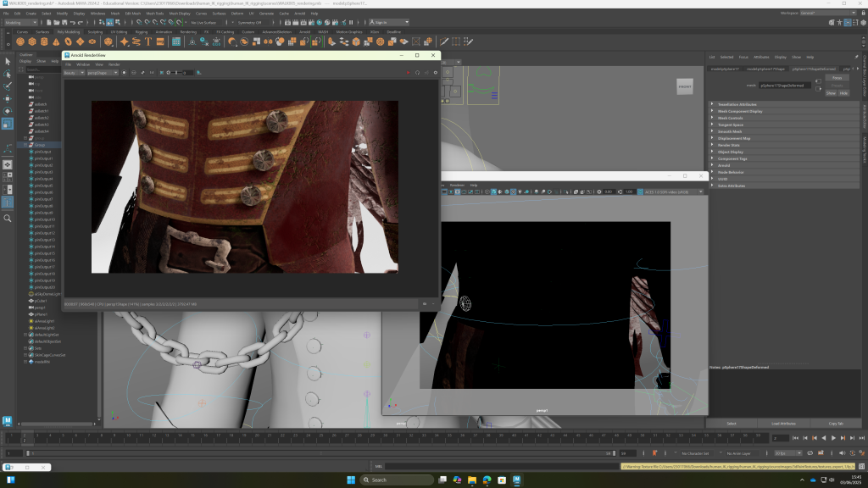Click the Select tool arrow in toolbox
Screen dimensions: 868x488
[x=8, y=61]
